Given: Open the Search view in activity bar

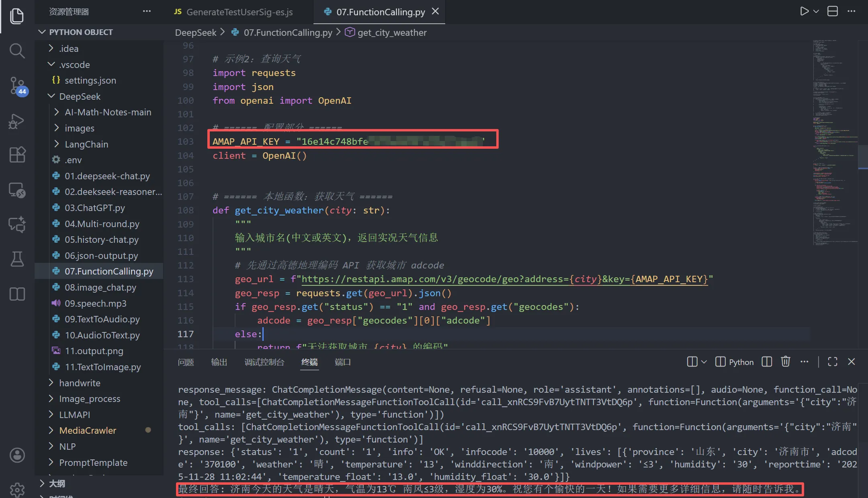Looking at the screenshot, I should pyautogui.click(x=17, y=51).
